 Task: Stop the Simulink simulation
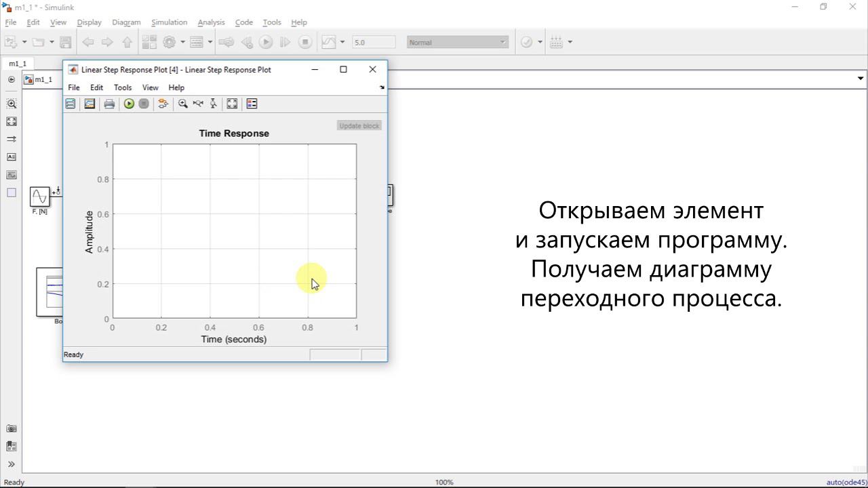[305, 42]
